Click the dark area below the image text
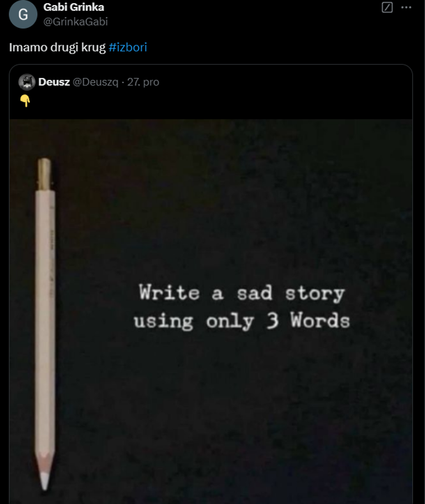The width and height of the screenshot is (425, 504). click(x=241, y=411)
